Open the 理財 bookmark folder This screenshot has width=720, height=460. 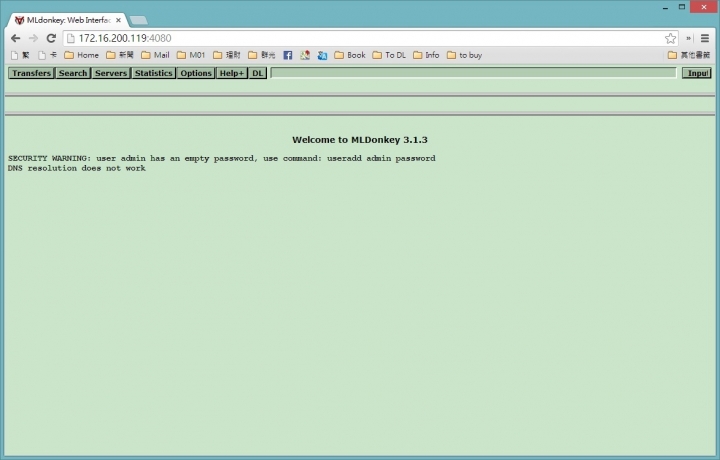tap(227, 55)
